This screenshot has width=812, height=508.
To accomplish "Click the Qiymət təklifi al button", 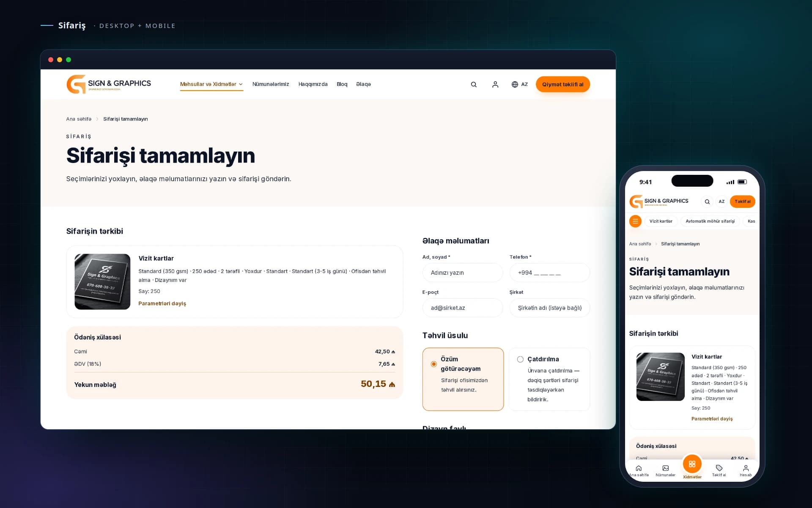I will (x=563, y=84).
